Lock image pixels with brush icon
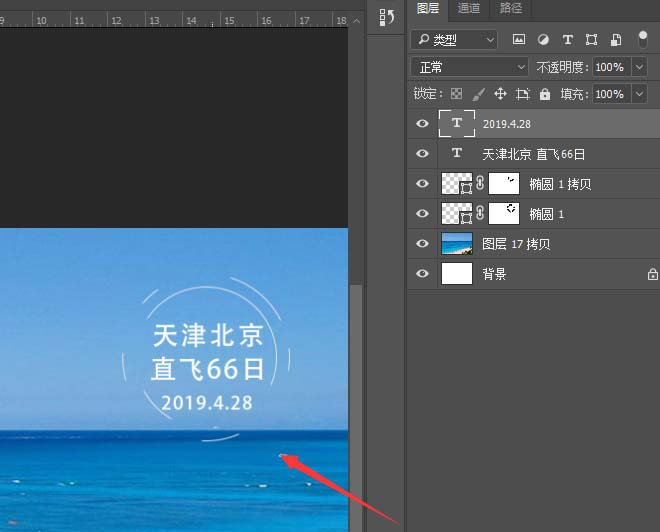 point(478,93)
